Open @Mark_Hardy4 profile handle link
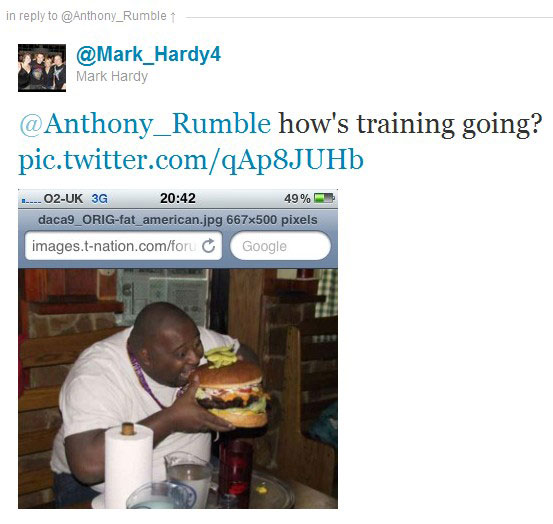 (x=148, y=55)
